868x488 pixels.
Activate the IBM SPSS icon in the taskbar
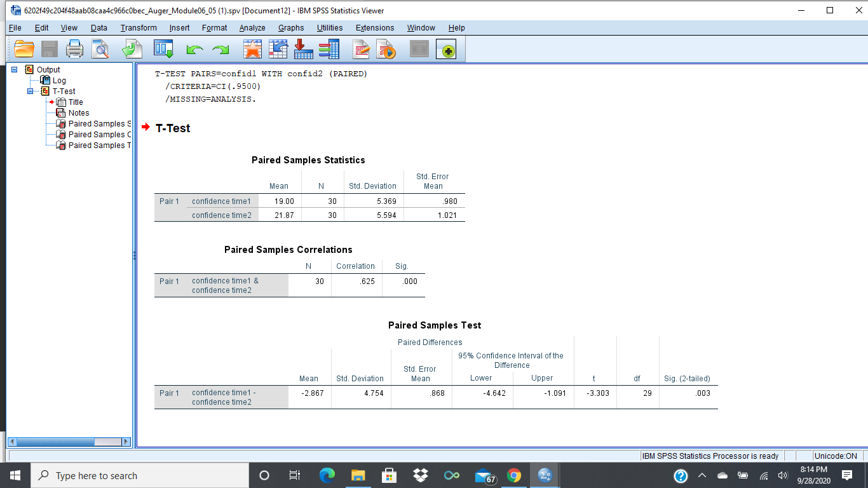544,475
